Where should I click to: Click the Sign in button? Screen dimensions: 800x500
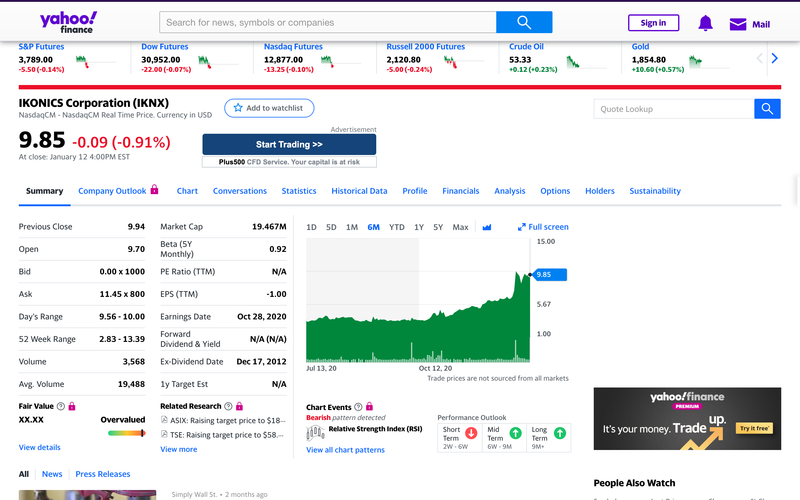654,22
